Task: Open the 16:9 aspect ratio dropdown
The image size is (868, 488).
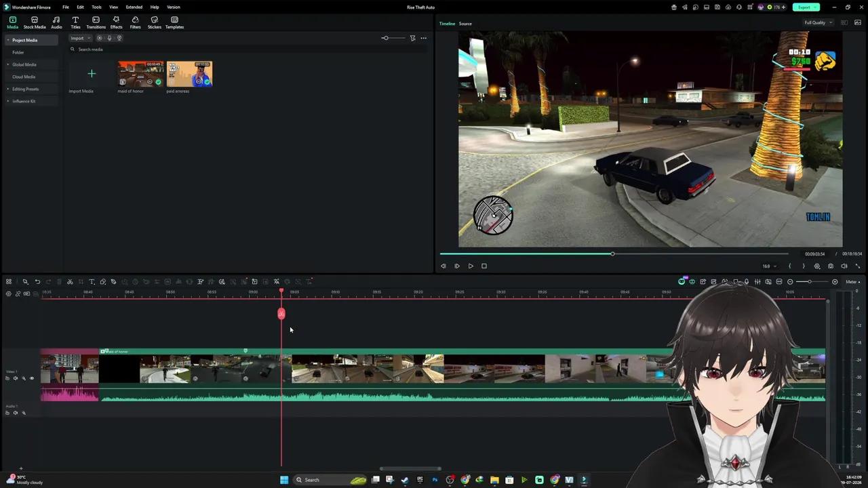Action: click(x=768, y=266)
